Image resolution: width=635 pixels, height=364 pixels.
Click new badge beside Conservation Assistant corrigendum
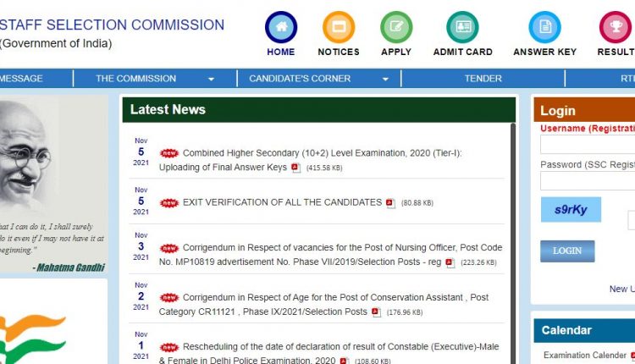[x=169, y=298]
